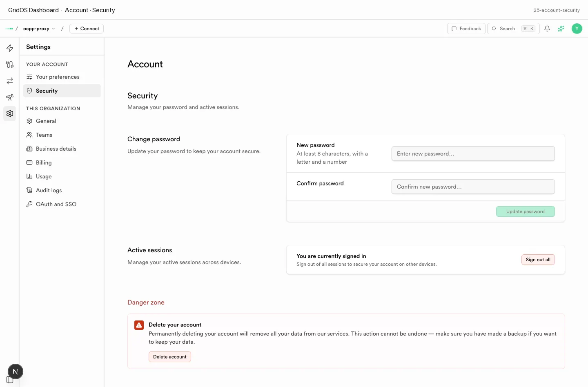This screenshot has height=387, width=588.
Task: Click the 'Danger zone' heading
Action: tap(146, 302)
